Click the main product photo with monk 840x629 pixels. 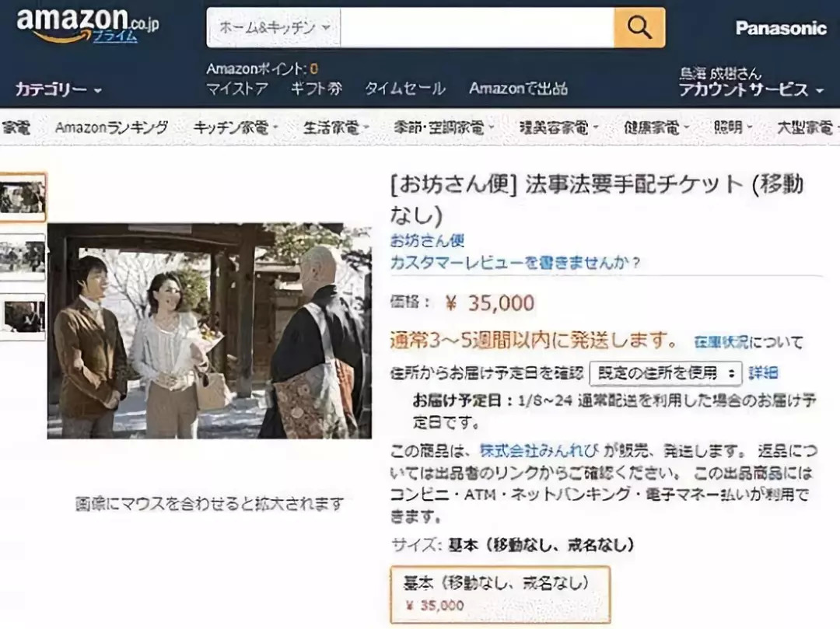[x=209, y=330]
